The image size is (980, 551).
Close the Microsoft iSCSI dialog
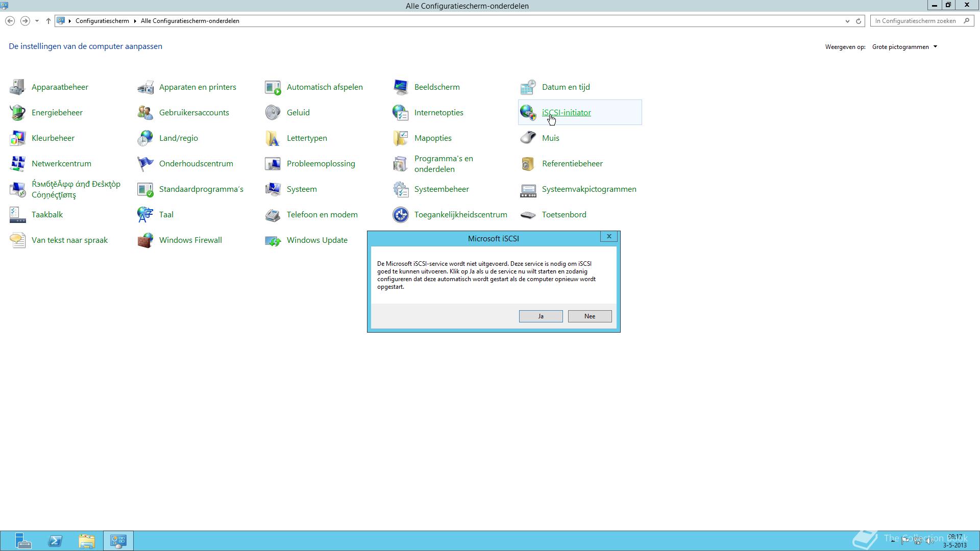(609, 237)
